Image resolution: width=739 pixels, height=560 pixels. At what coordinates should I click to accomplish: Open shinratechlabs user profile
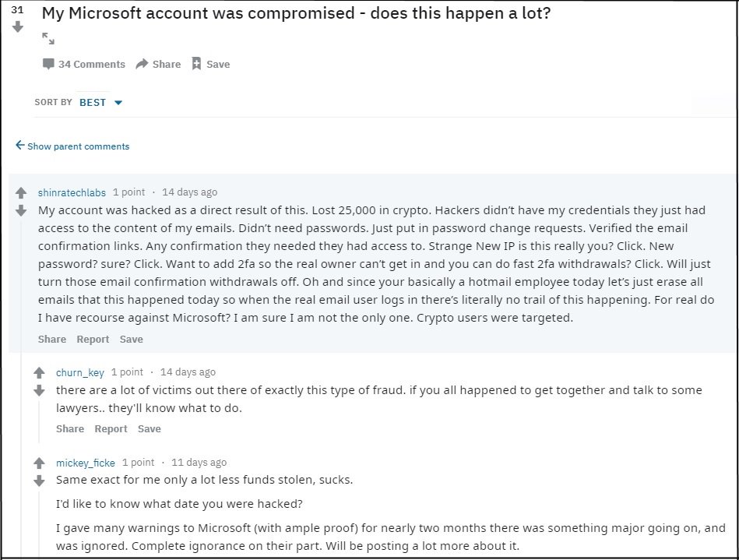(72, 192)
